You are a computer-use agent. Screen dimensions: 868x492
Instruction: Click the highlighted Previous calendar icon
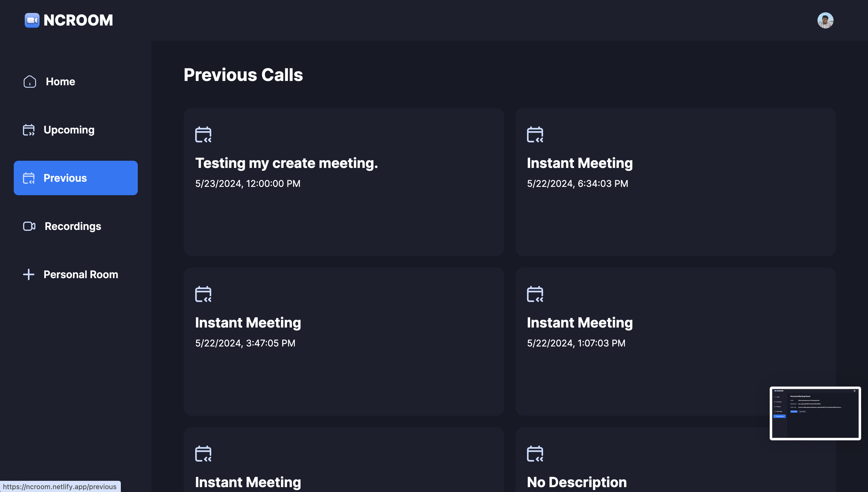pos(29,178)
